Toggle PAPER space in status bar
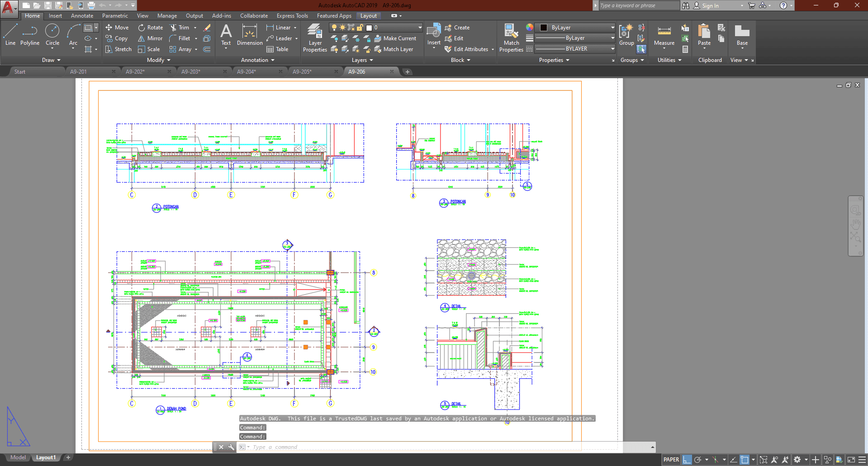The height and width of the screenshot is (466, 868). 671,460
